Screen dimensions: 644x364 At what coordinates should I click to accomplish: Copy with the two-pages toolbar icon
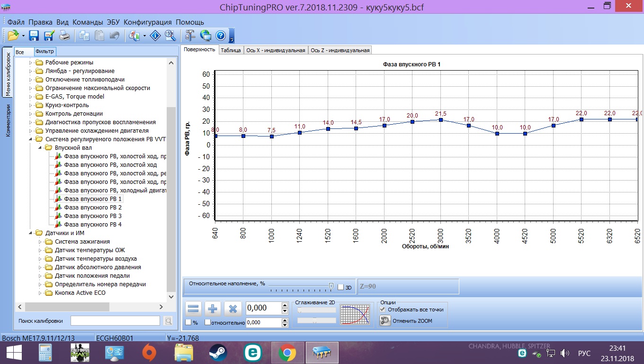[x=85, y=36]
